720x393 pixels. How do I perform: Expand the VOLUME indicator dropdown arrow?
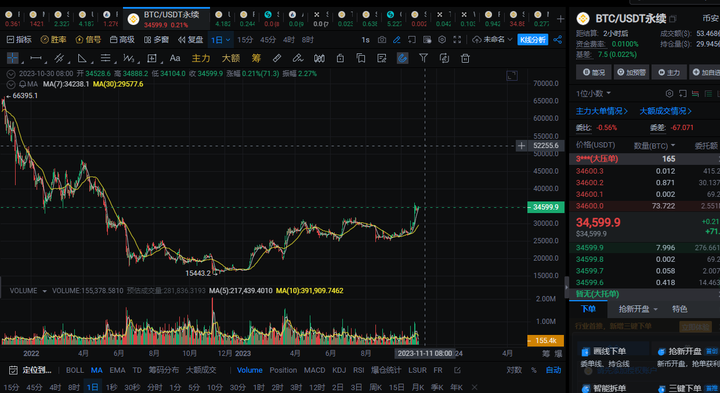click(45, 291)
